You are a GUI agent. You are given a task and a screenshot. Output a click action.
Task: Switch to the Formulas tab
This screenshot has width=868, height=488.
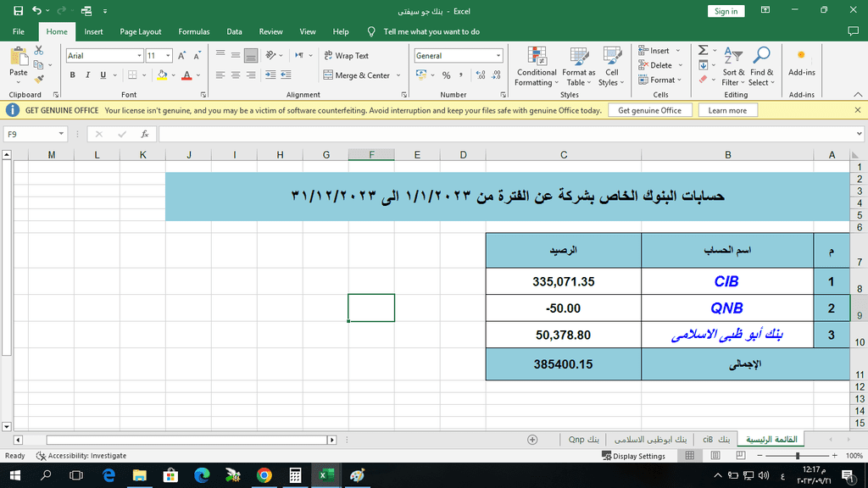[x=194, y=31]
